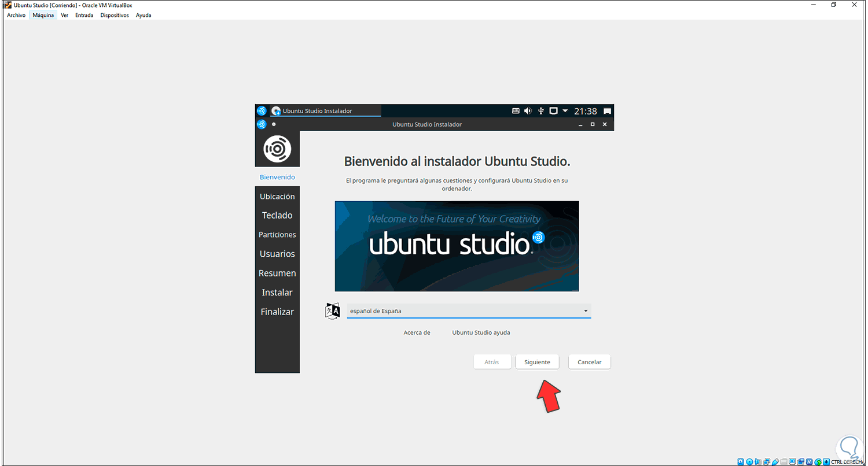The height and width of the screenshot is (466, 868).
Task: Click the panel clock showing 21:38
Action: [586, 111]
